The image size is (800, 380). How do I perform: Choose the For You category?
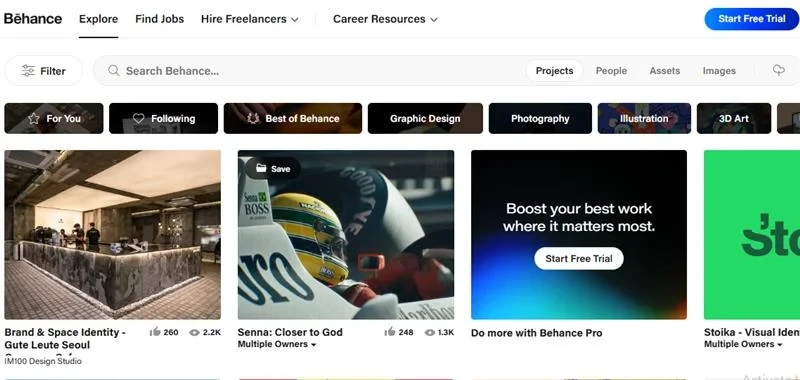point(54,118)
